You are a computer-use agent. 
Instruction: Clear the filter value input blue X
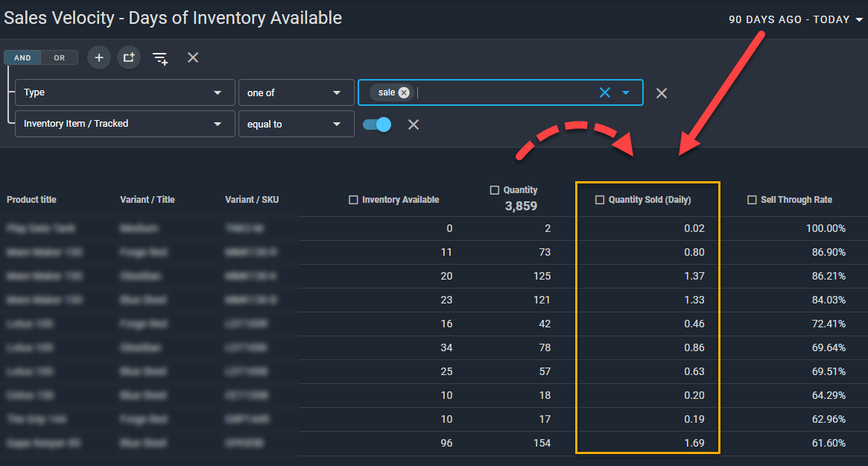(605, 92)
